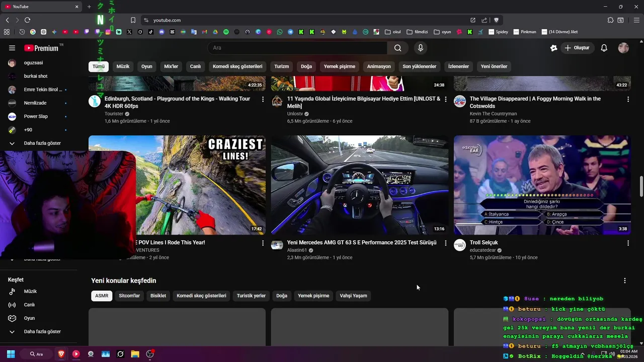Click the search magnifier button
The width and height of the screenshot is (644, 362).
coord(398,48)
